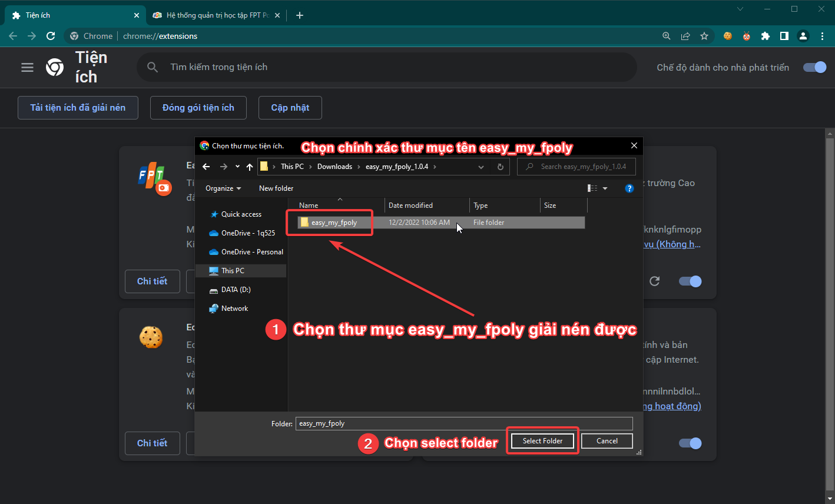This screenshot has width=835, height=504.
Task: Open the red bug extension icon in toolbar
Action: [x=747, y=36]
